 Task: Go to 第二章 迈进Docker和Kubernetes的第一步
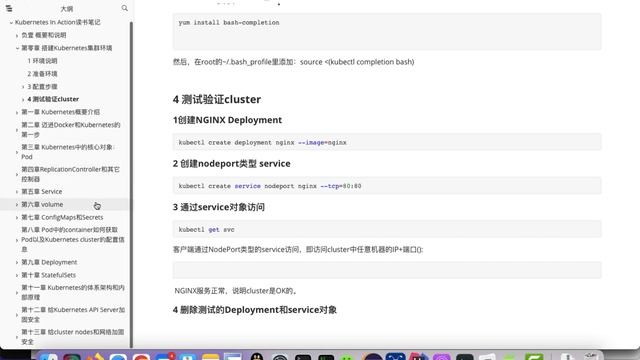click(71, 129)
